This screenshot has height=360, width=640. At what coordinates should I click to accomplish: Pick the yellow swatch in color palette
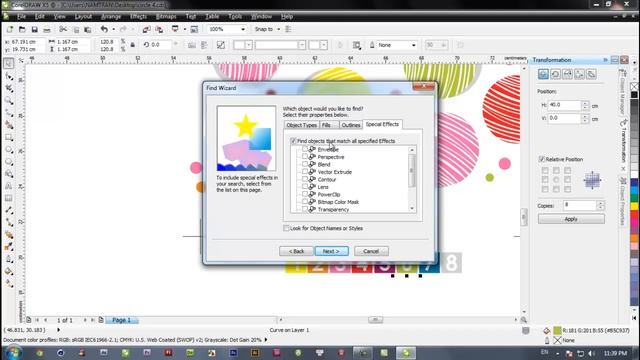(634, 206)
